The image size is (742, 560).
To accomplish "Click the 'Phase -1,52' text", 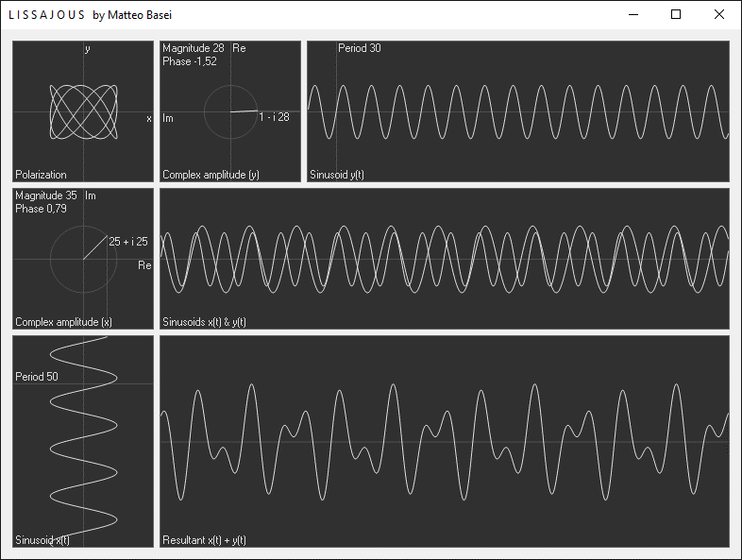I will click(x=190, y=61).
